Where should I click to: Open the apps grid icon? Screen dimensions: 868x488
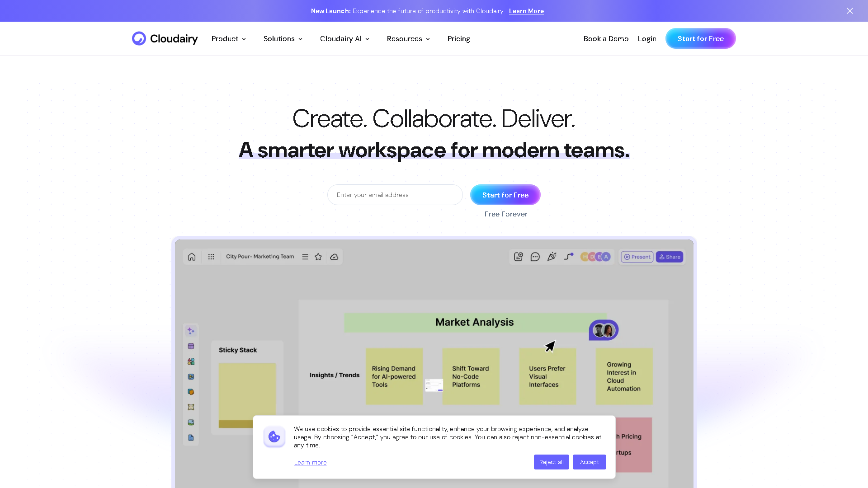[x=211, y=257]
